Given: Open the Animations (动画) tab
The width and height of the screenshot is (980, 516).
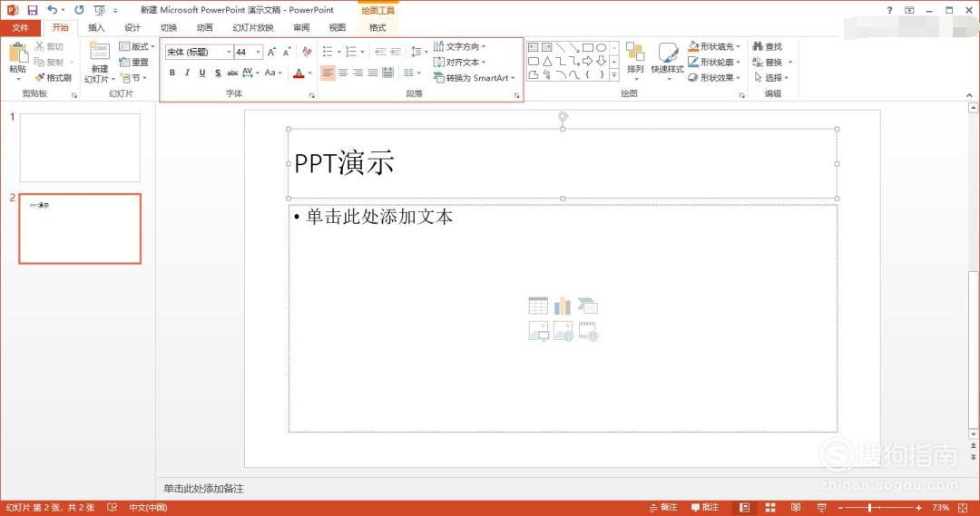Looking at the screenshot, I should click(204, 27).
